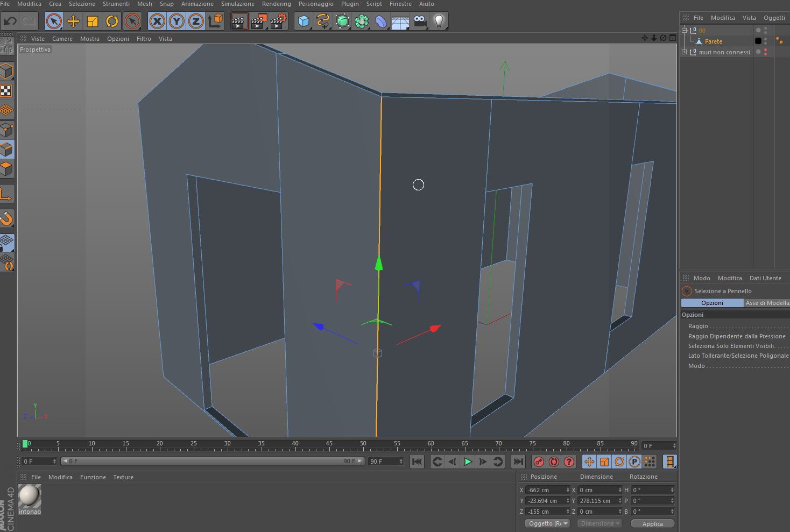Screen dimensions: 790x532
Task: Switch to Edges mode
Action: point(6,149)
